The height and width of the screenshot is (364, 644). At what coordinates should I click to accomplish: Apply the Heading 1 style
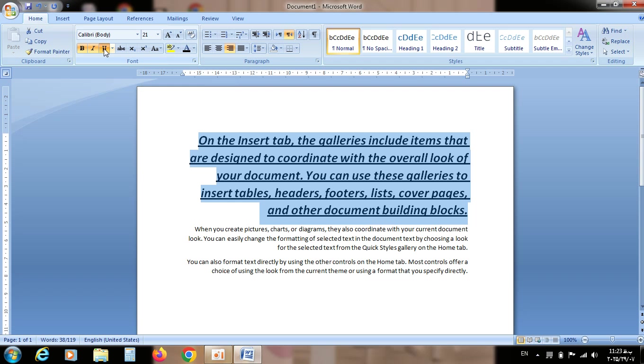coord(411,41)
